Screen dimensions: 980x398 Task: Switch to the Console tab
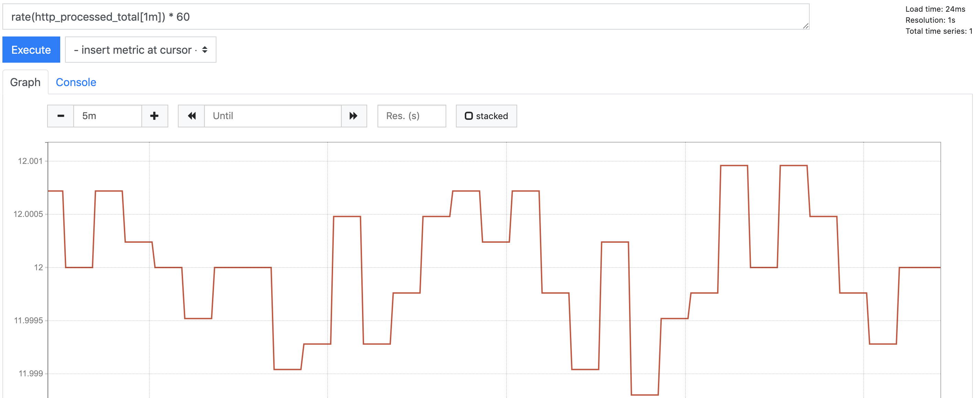click(76, 82)
